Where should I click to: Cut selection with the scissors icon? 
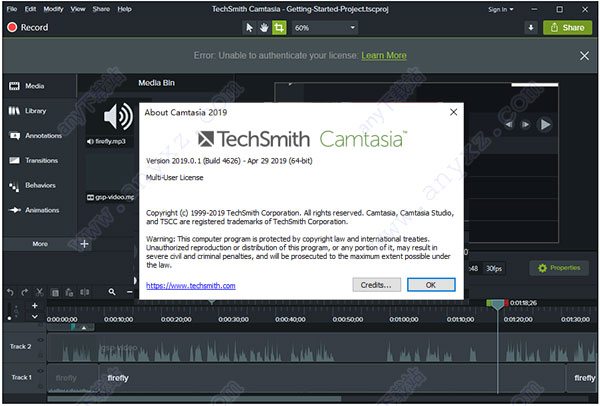[x=39, y=293]
